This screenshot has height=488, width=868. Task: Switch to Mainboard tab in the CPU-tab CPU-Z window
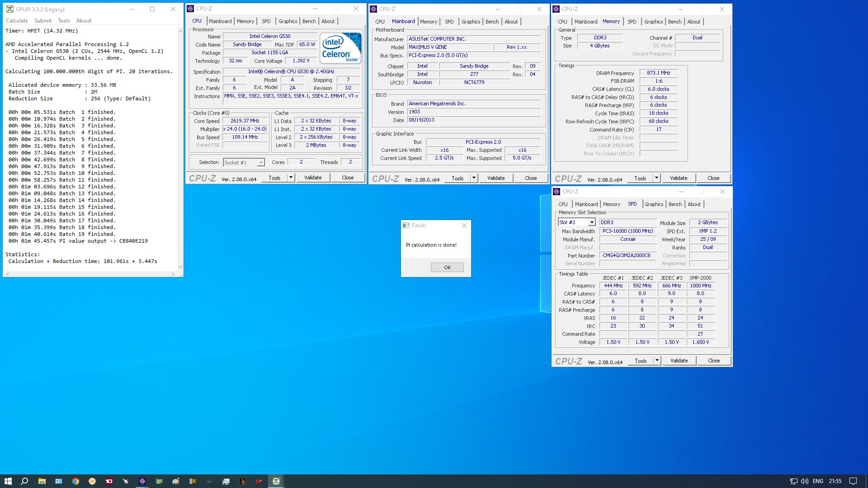coord(220,21)
